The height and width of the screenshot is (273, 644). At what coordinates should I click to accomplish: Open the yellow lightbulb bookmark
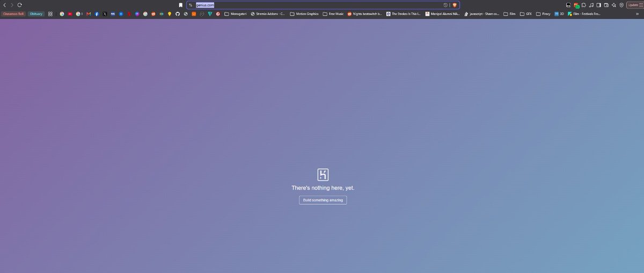point(170,14)
